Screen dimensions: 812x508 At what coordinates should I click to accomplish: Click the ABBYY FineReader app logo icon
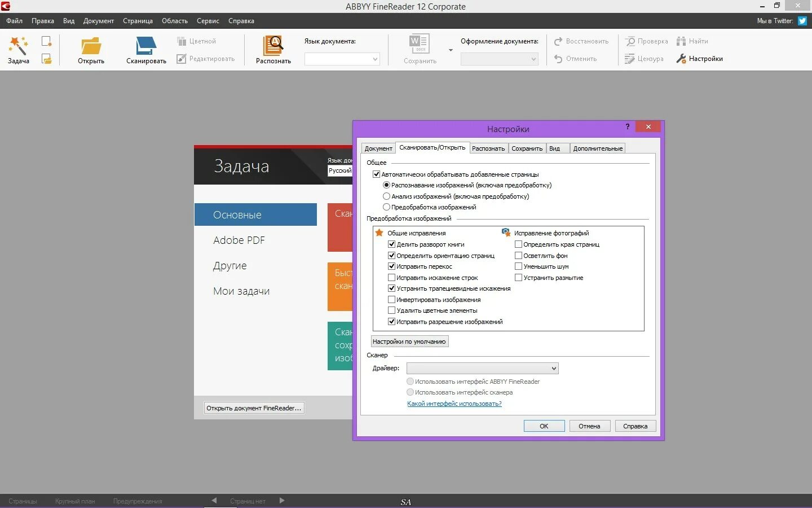pyautogui.click(x=5, y=6)
